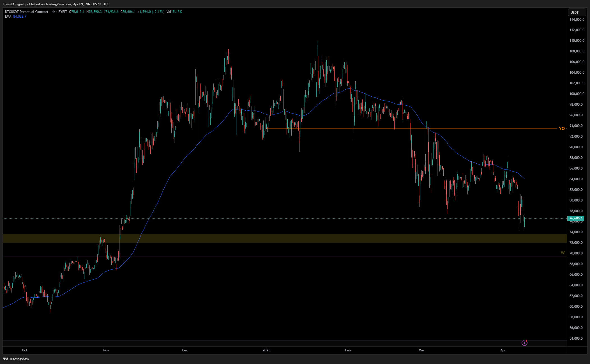590x364 pixels.
Task: Click the Nov label on time axis
Action: (106, 350)
